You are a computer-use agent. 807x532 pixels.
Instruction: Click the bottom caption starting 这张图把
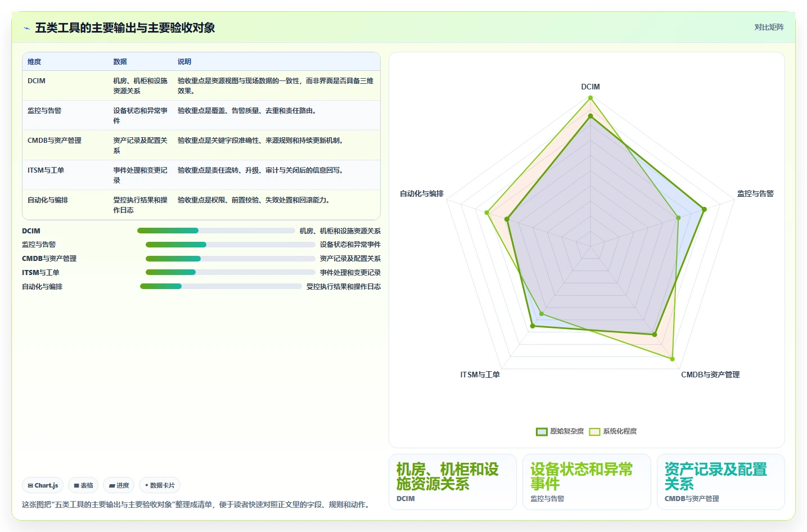coord(197,505)
